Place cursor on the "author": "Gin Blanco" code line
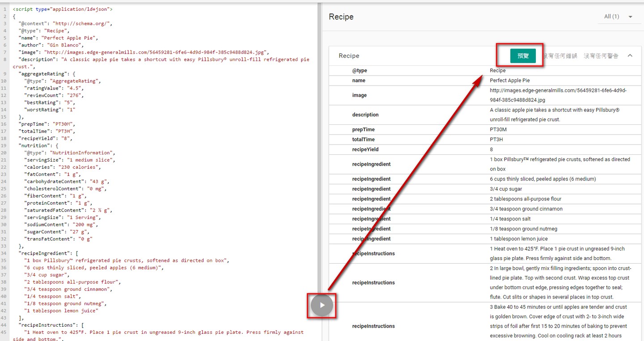The width and height of the screenshot is (644, 341). pos(51,45)
